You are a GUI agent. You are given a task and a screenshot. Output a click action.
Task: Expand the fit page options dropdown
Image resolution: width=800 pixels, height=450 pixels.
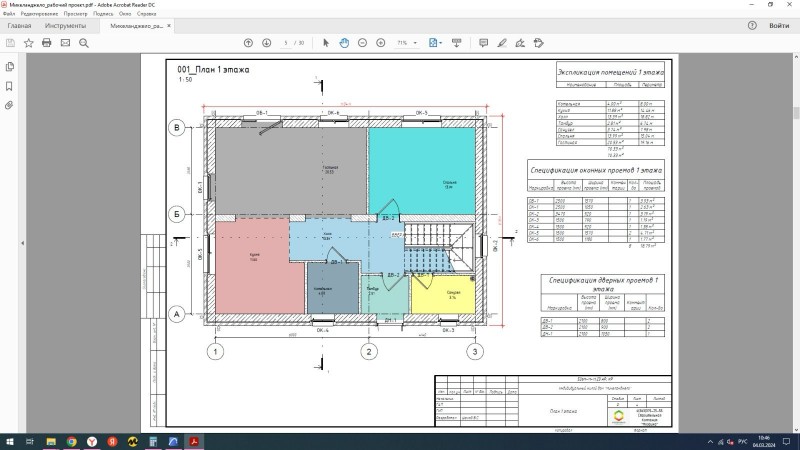click(x=436, y=43)
